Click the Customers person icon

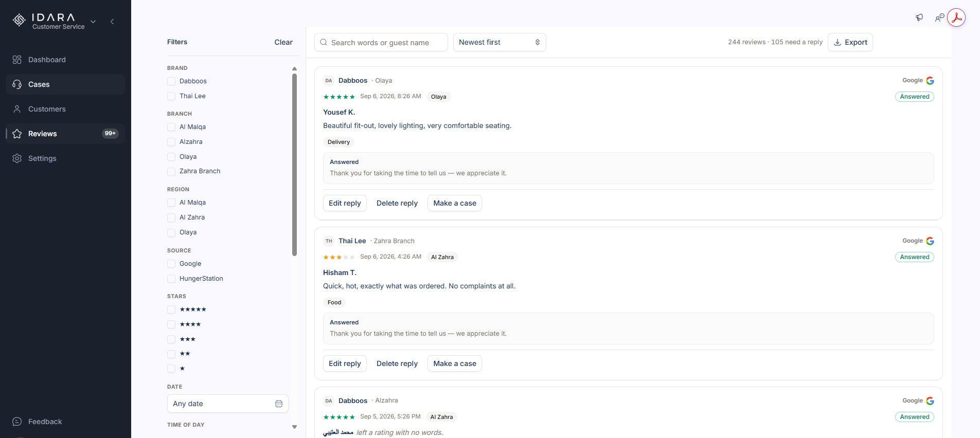17,109
